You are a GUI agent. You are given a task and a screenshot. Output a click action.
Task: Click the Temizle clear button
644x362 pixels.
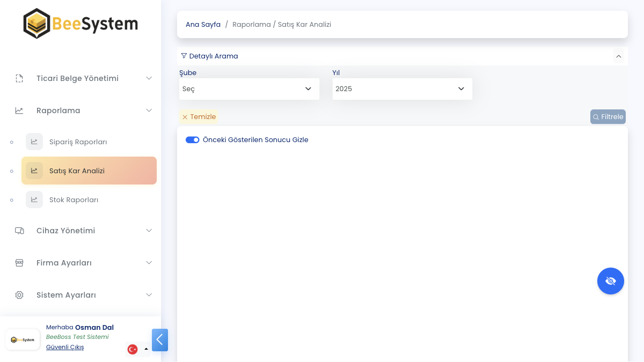(x=199, y=117)
